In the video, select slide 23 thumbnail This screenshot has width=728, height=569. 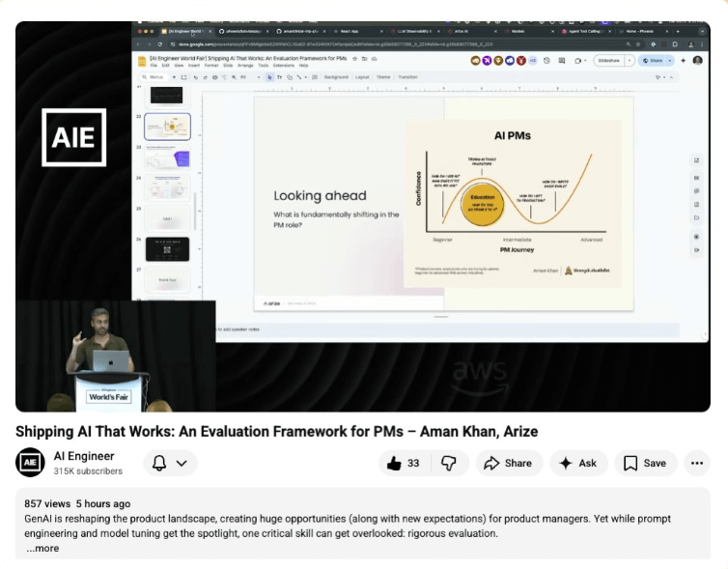point(167,156)
